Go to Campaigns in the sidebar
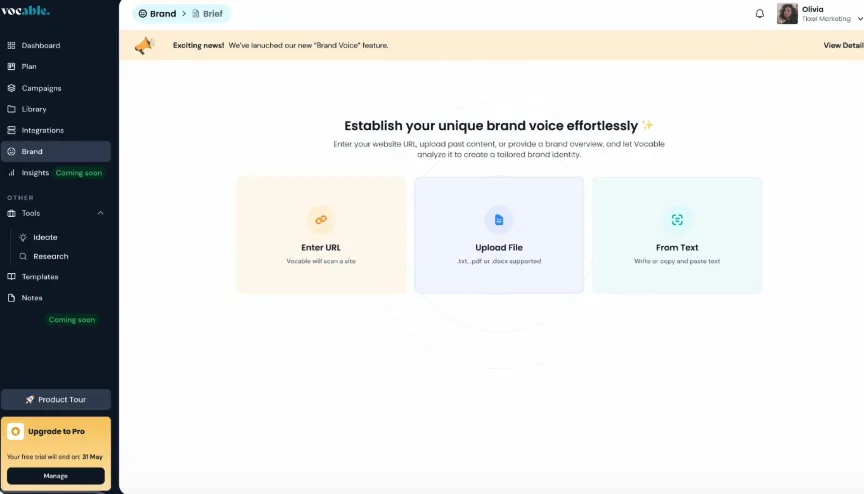Screen dimensions: 864x494 pos(41,88)
